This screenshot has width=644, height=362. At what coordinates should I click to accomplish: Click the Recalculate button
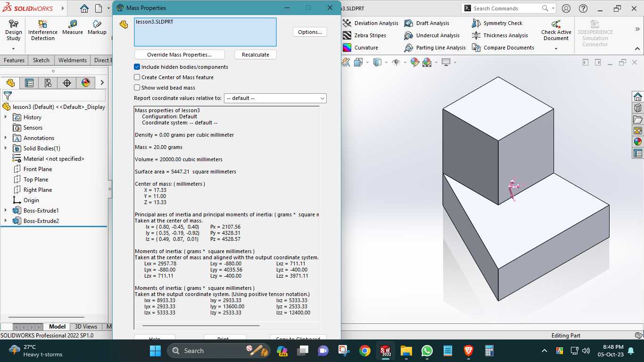coord(256,55)
